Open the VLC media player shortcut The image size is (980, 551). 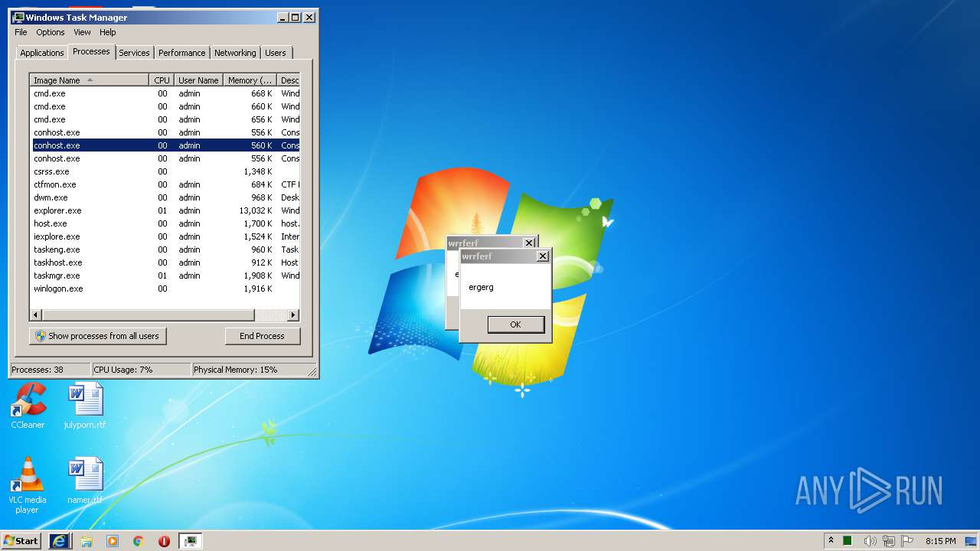click(x=28, y=484)
